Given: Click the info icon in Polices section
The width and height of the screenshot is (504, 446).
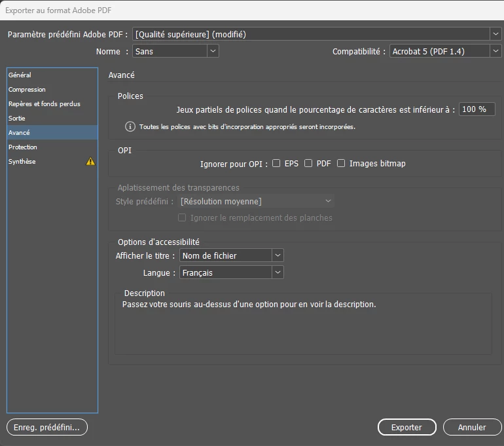Looking at the screenshot, I should tap(130, 126).
